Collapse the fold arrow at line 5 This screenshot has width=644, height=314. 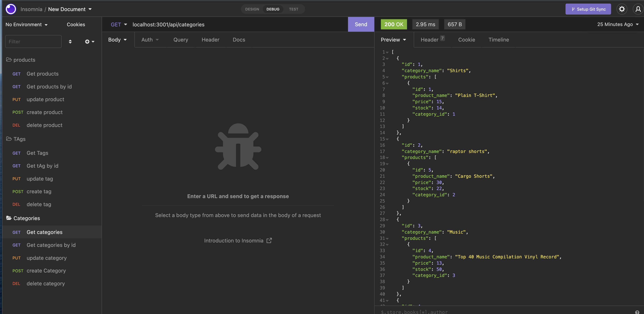pos(387,77)
